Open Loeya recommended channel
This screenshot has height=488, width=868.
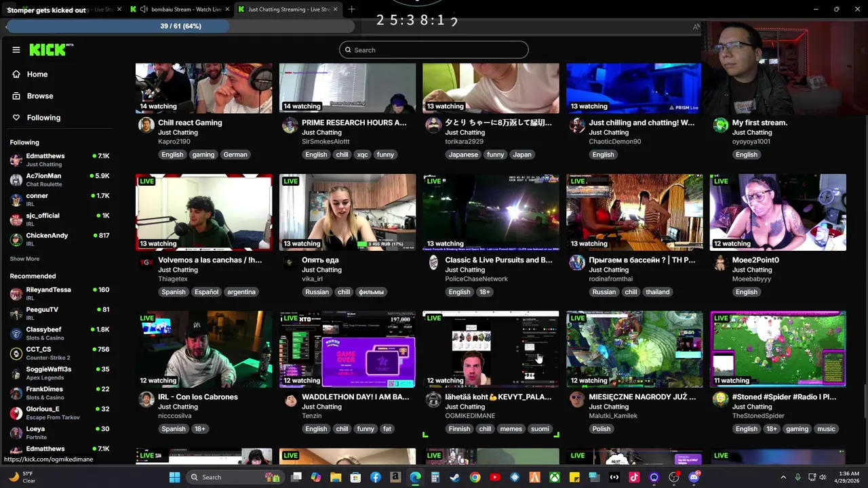(x=60, y=432)
